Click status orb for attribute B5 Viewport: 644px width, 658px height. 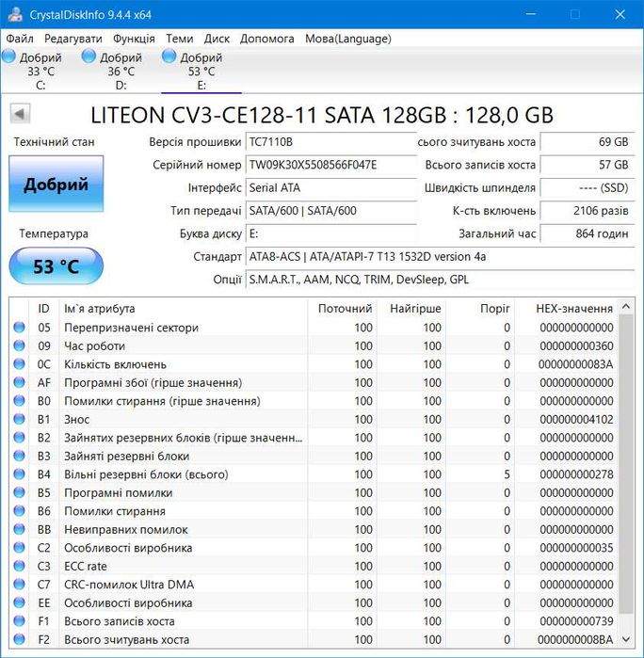(x=20, y=492)
